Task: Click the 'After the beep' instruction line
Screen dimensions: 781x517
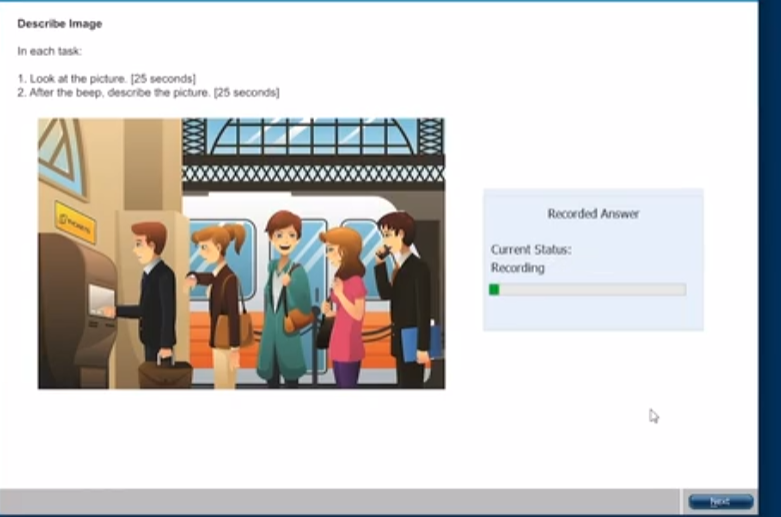Action: (x=148, y=93)
